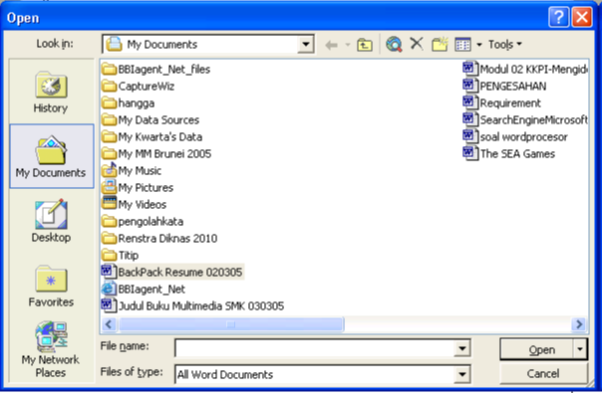Open the Tools menu
602x393 pixels.
tap(505, 45)
